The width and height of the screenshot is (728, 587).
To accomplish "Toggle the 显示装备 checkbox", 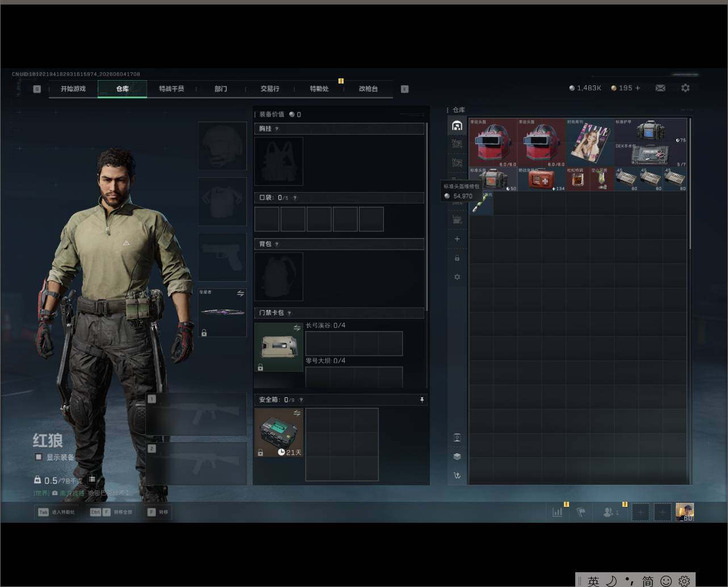I will coord(39,457).
